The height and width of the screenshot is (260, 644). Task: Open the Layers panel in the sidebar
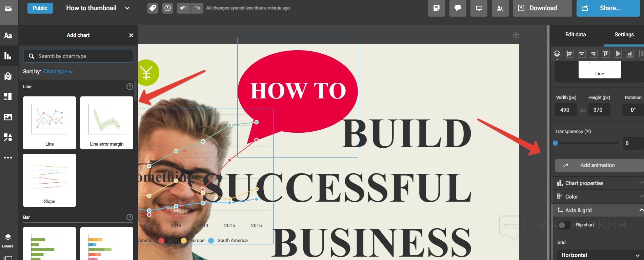point(8,240)
